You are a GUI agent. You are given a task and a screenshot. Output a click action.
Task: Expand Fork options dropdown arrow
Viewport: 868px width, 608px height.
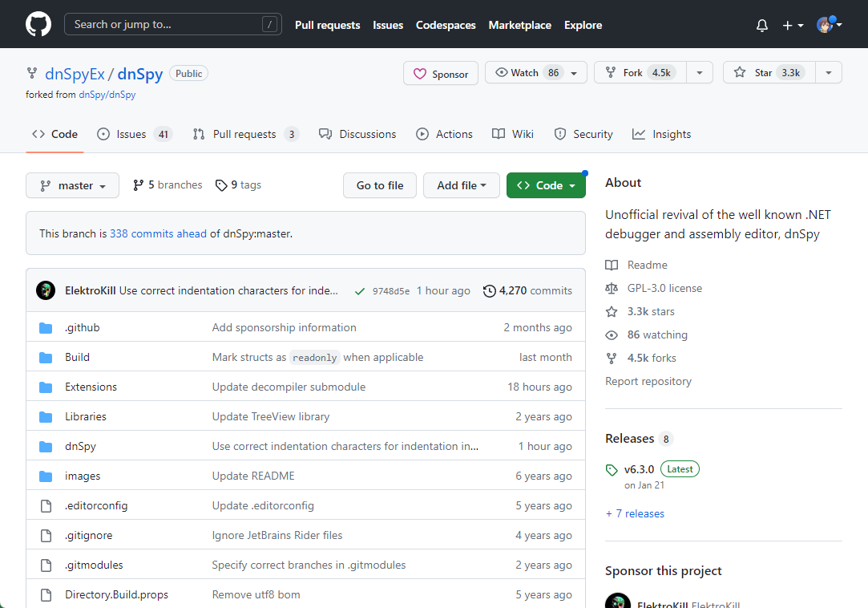tap(700, 73)
